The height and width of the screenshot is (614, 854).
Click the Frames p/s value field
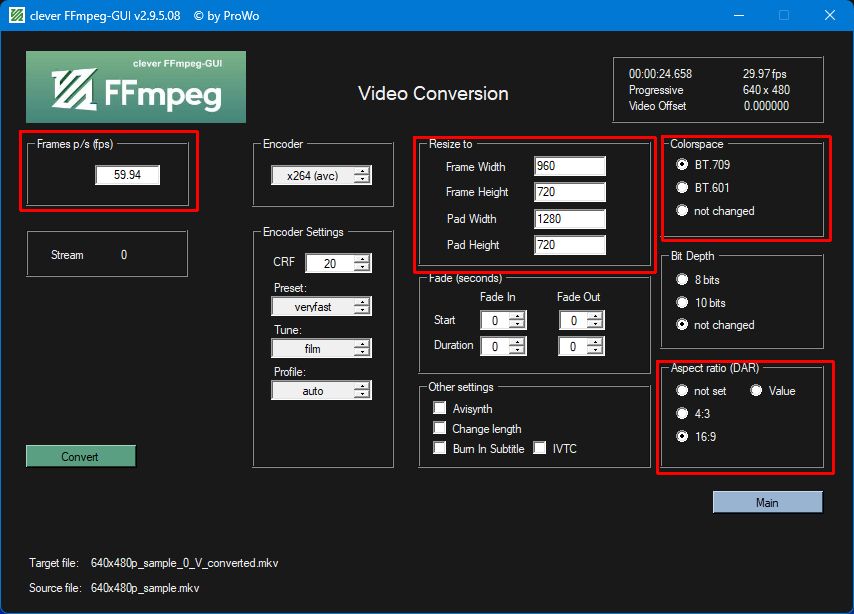tap(127, 175)
